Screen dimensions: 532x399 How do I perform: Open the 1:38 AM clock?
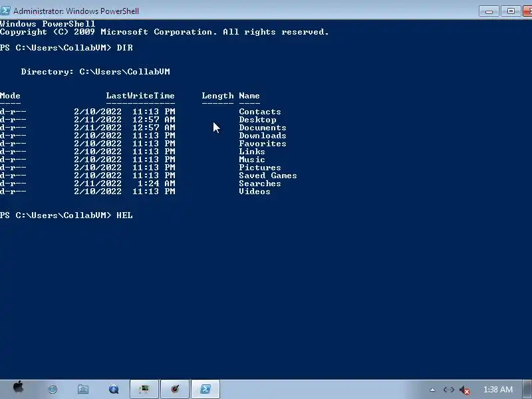point(497,390)
